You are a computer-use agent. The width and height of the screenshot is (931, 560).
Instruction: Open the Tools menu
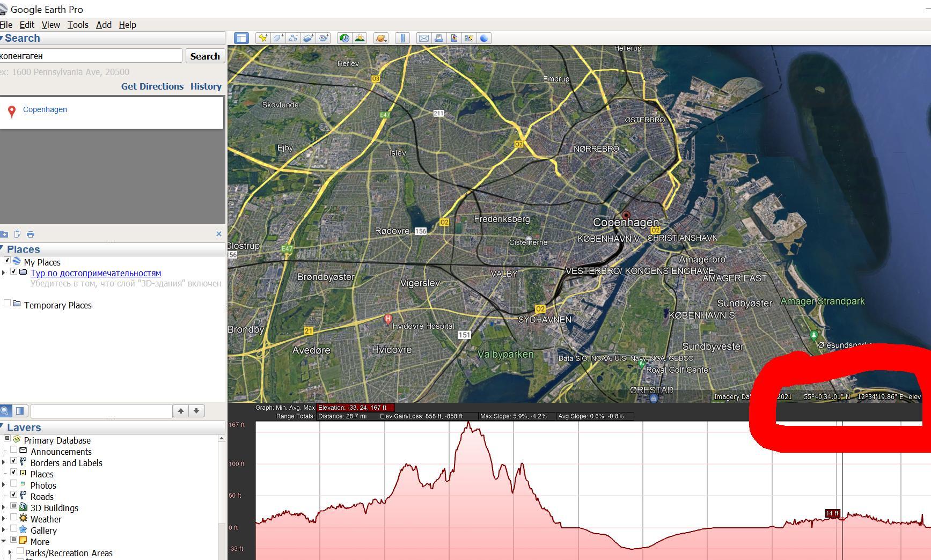pos(78,25)
